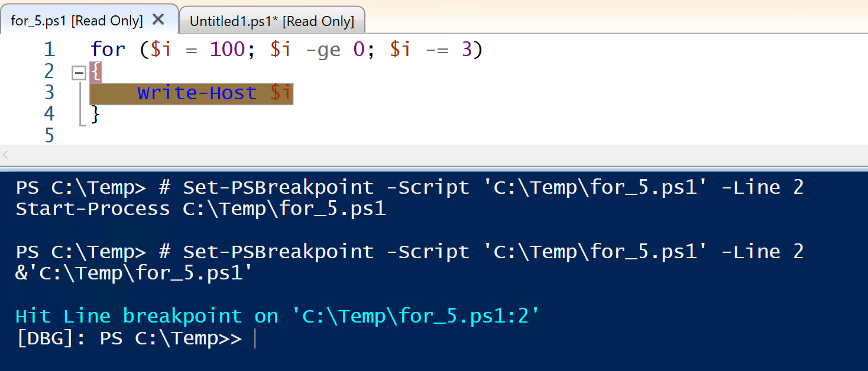Screen dimensions: 868x371
Task: Click the left arrow of the horizontal scrollbar
Action: (x=6, y=155)
